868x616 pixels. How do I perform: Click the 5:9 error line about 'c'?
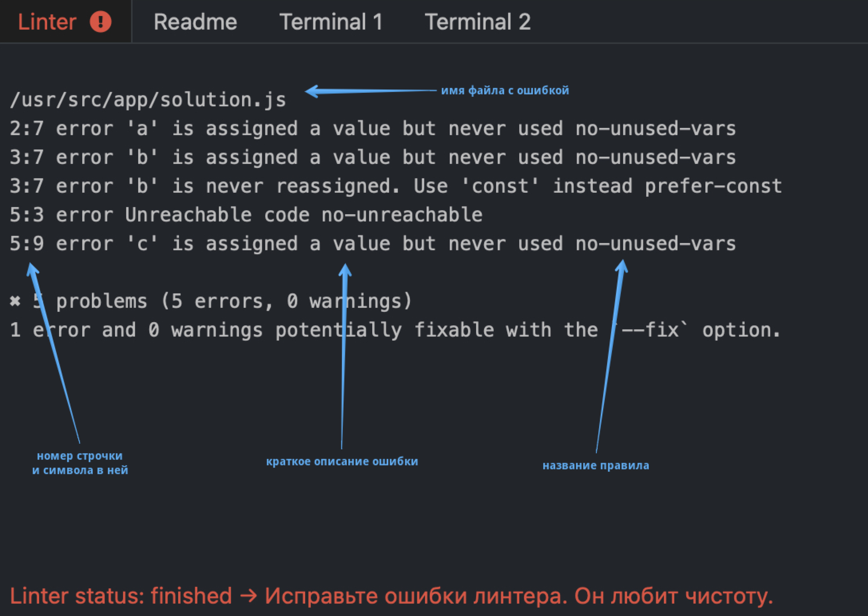click(371, 244)
